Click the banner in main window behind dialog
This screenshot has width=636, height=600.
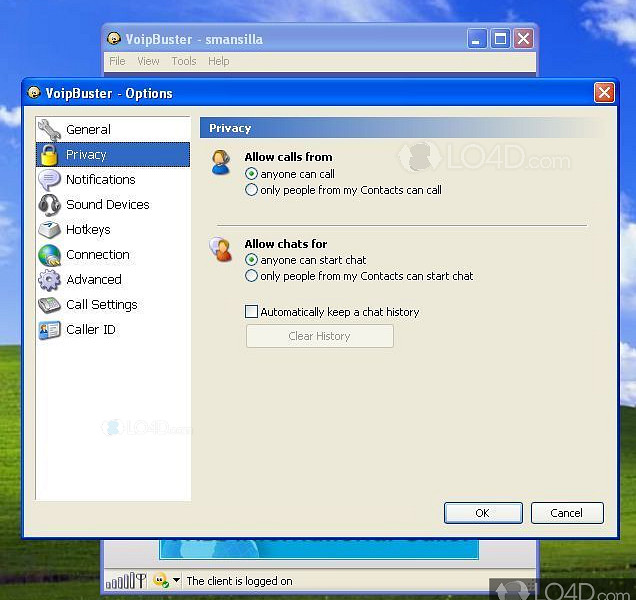(x=319, y=549)
